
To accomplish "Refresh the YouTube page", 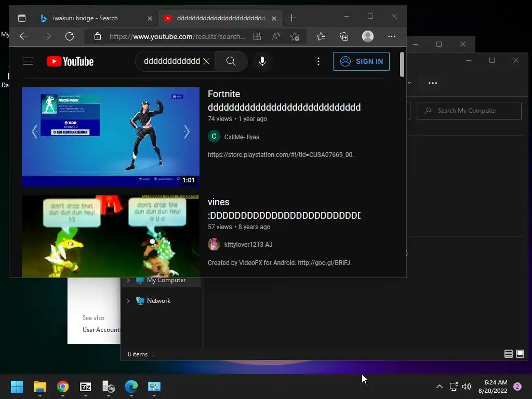I will point(70,36).
